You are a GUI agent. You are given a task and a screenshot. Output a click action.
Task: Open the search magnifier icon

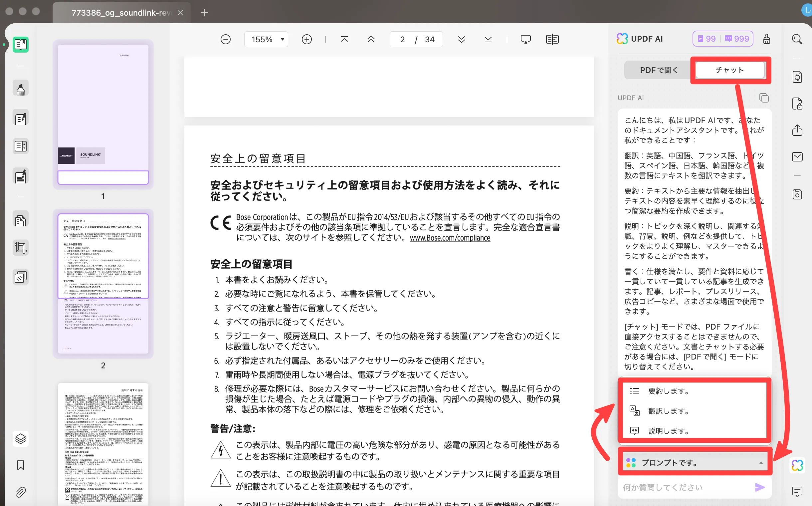tap(797, 40)
